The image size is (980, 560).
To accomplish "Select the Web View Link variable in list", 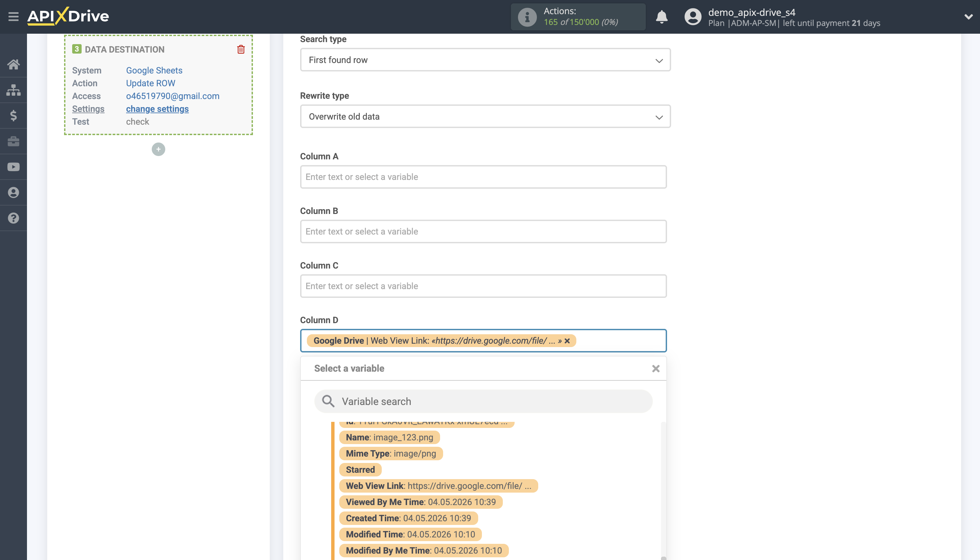I will click(x=438, y=486).
